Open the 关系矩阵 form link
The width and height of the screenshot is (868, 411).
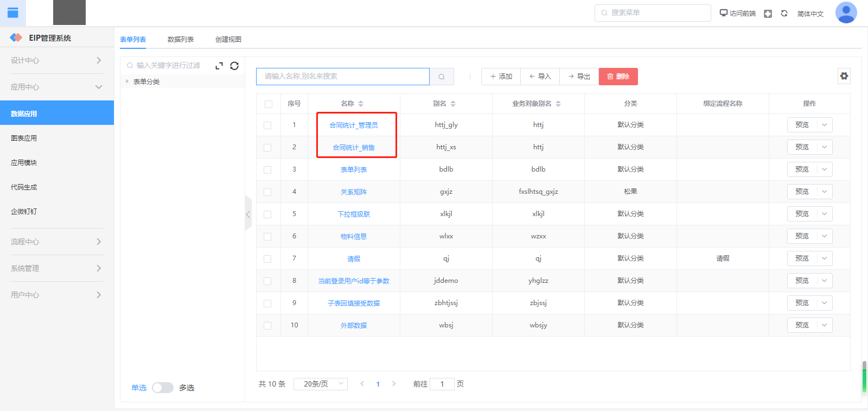354,192
